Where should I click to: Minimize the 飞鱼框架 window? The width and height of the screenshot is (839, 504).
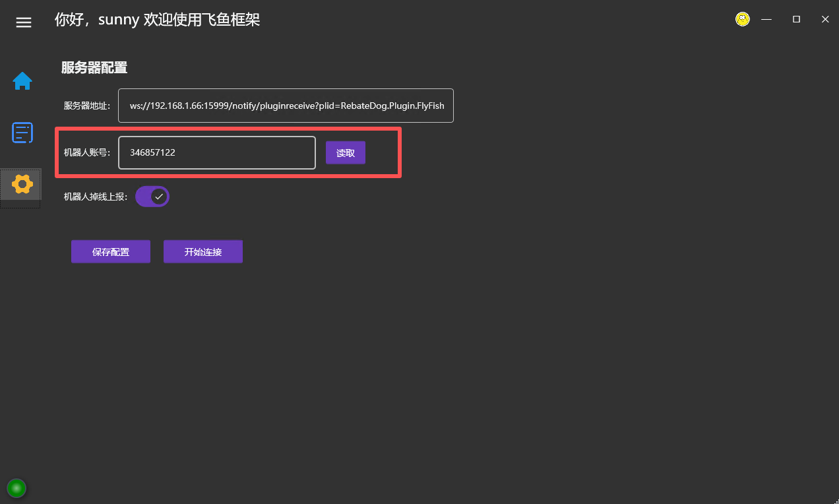766,20
